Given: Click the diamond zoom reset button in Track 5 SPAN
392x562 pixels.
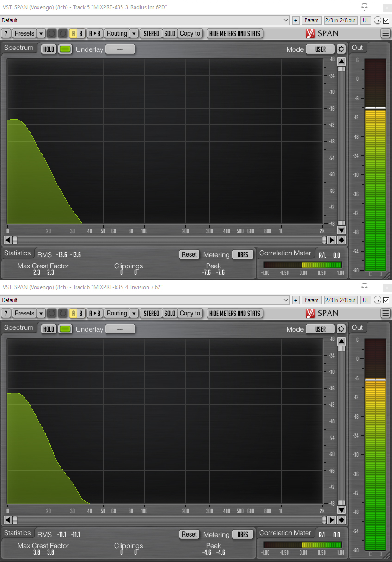Looking at the screenshot, I should 342,240.
